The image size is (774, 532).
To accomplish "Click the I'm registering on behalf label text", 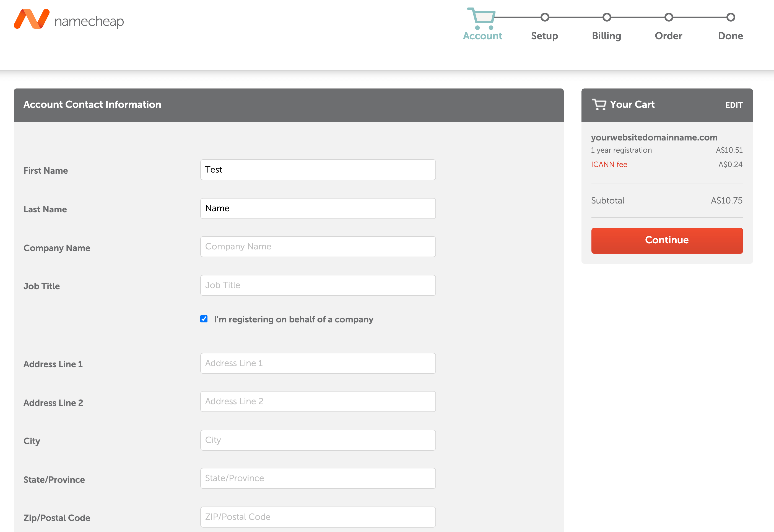I will 294,319.
